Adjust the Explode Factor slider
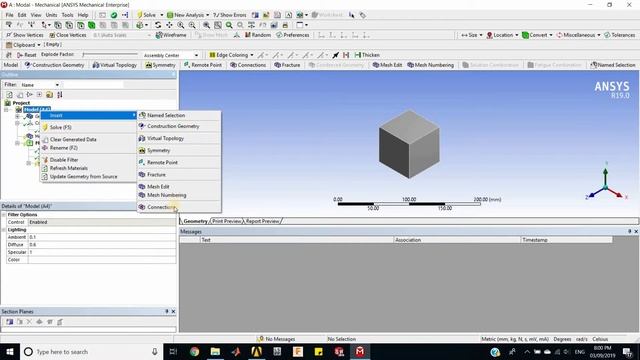The image size is (640, 360). coord(110,54)
